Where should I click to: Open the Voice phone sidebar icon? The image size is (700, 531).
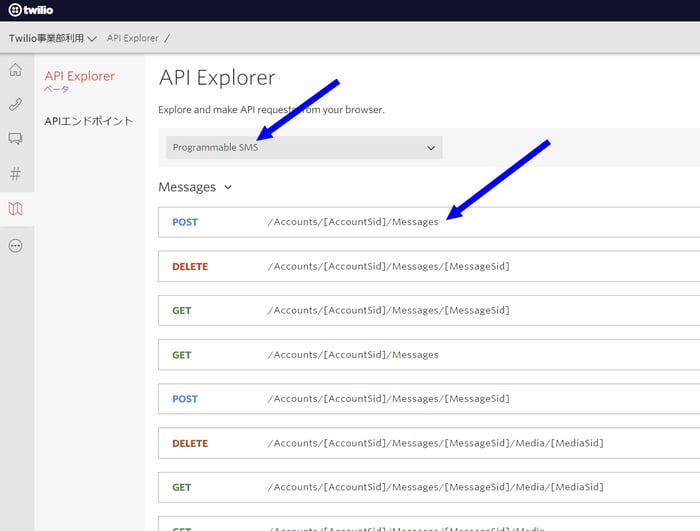tap(16, 104)
